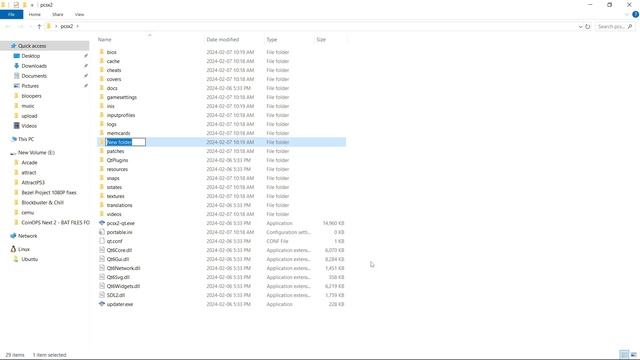Switch to details view button
Image resolution: width=640 pixels, height=360 pixels.
click(x=624, y=355)
